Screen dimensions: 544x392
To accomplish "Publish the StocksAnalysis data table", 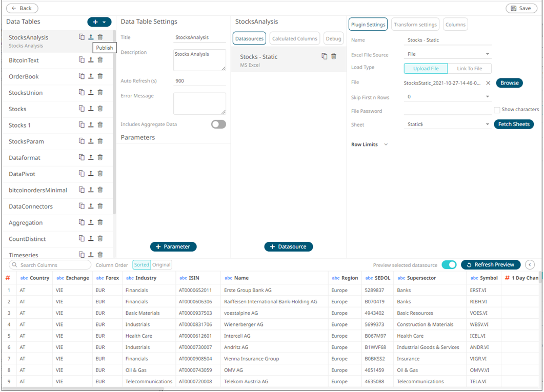I will (91, 37).
